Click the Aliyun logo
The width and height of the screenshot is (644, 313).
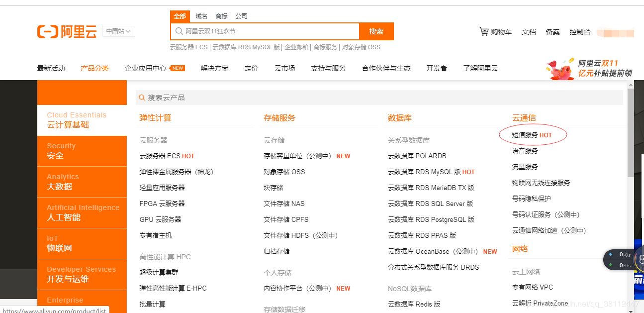pyautogui.click(x=67, y=31)
